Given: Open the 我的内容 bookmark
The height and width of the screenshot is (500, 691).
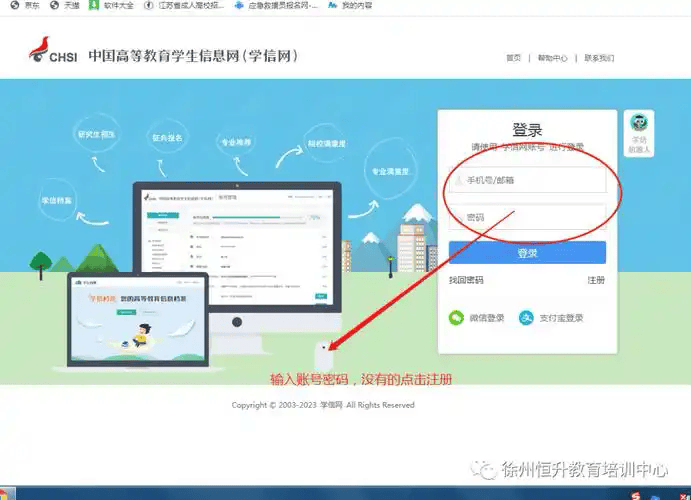Looking at the screenshot, I should (x=350, y=5).
